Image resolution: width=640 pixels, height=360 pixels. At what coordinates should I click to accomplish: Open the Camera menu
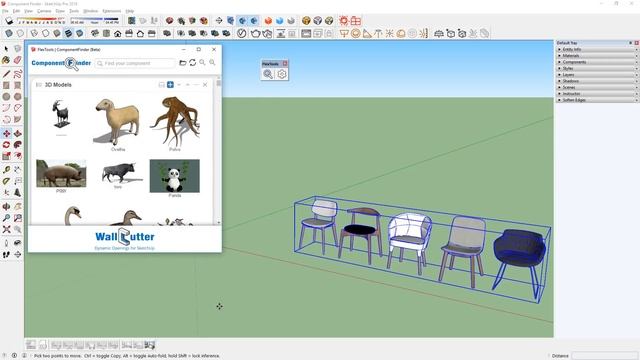(x=44, y=11)
